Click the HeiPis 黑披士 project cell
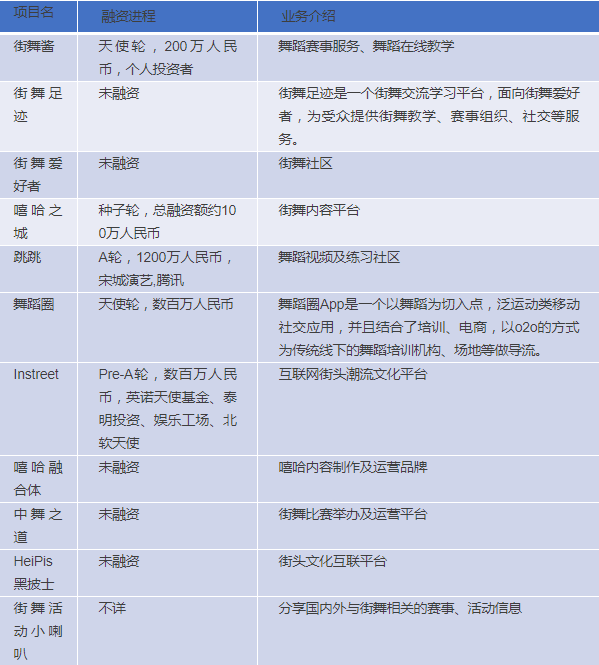Viewport: 599px width, 665px height. (x=39, y=573)
